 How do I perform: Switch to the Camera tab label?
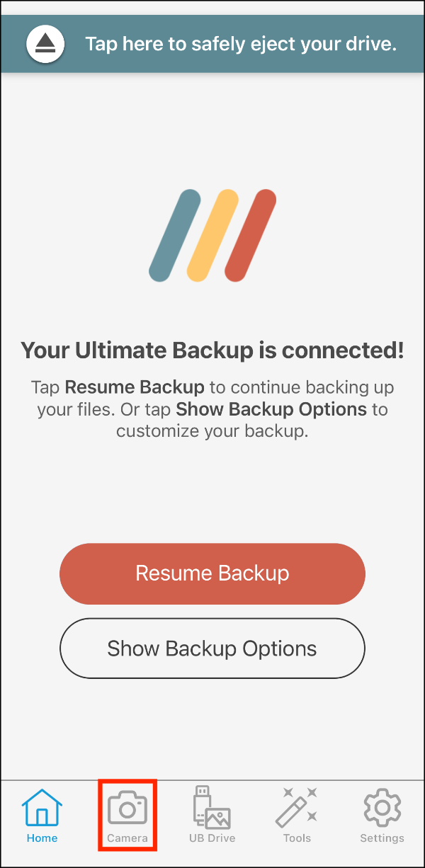[x=127, y=838]
